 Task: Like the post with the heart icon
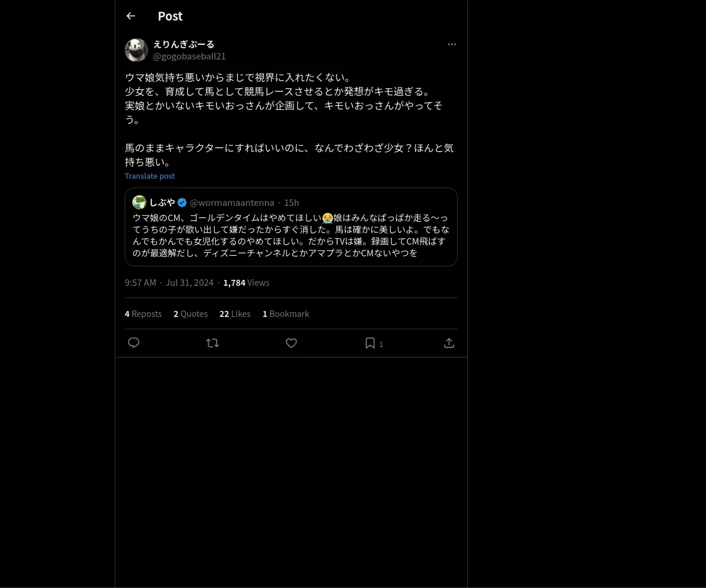pos(291,343)
